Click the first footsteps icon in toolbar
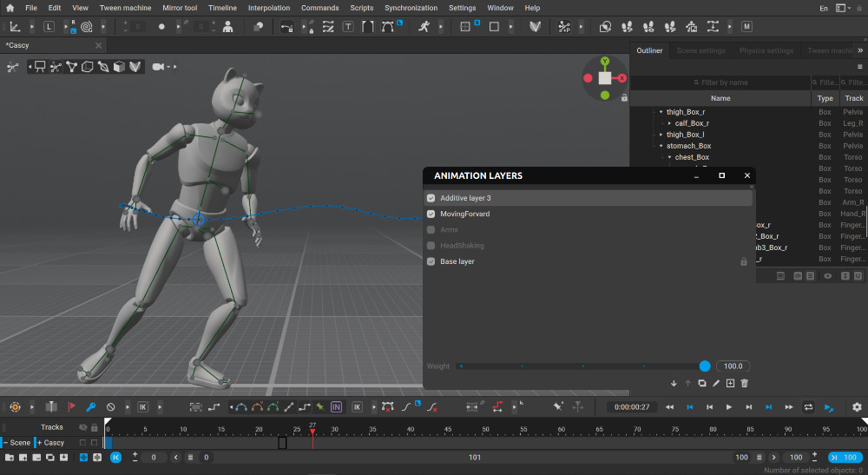 click(x=627, y=27)
